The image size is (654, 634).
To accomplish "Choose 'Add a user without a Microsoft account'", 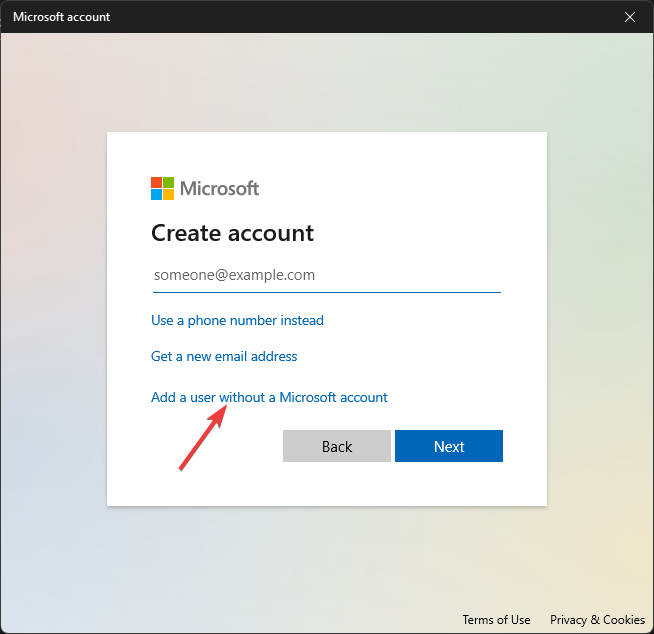I will [269, 397].
